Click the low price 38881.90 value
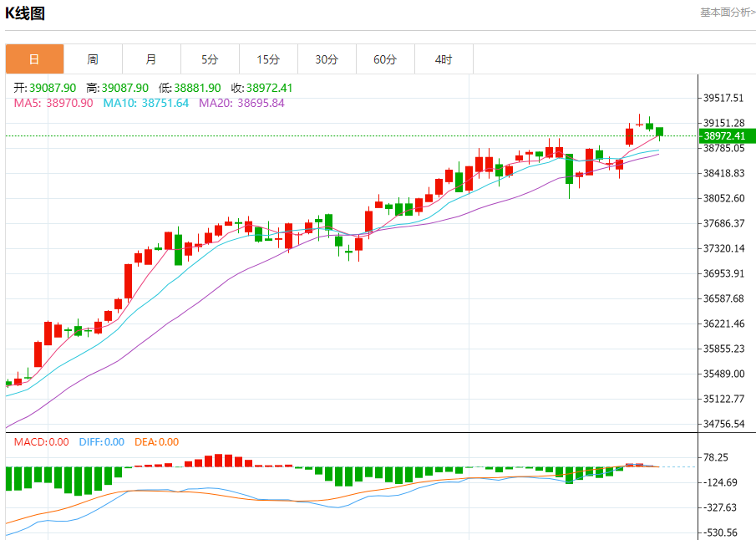The image size is (756, 540). click(197, 88)
